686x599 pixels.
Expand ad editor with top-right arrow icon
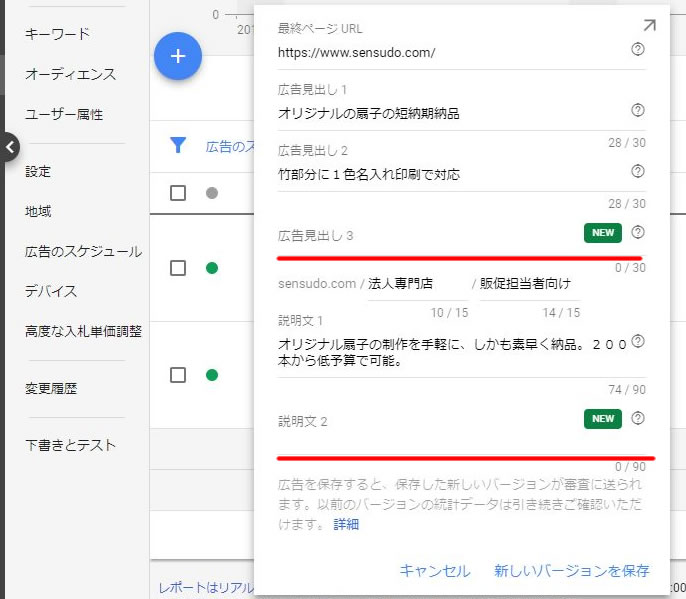(x=649, y=26)
